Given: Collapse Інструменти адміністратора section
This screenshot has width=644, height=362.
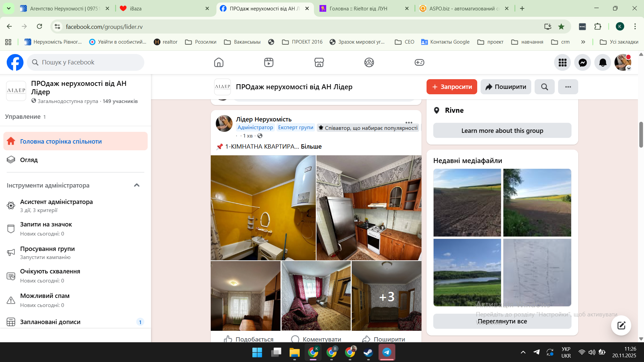Looking at the screenshot, I should [137, 185].
